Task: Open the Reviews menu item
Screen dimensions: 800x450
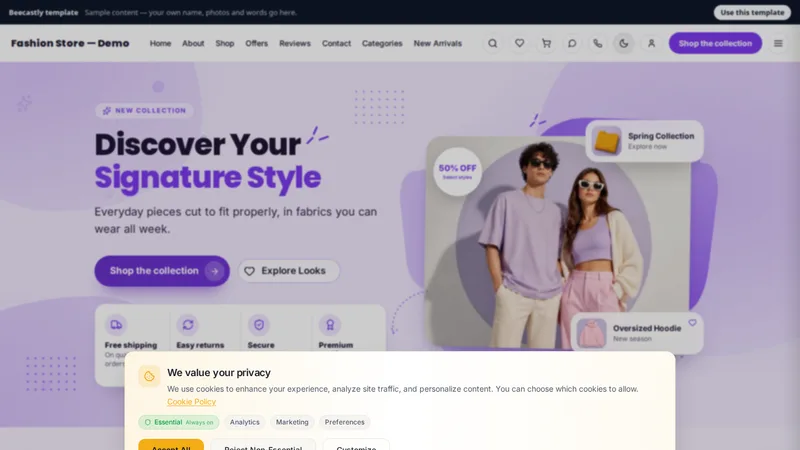Action: click(x=294, y=43)
